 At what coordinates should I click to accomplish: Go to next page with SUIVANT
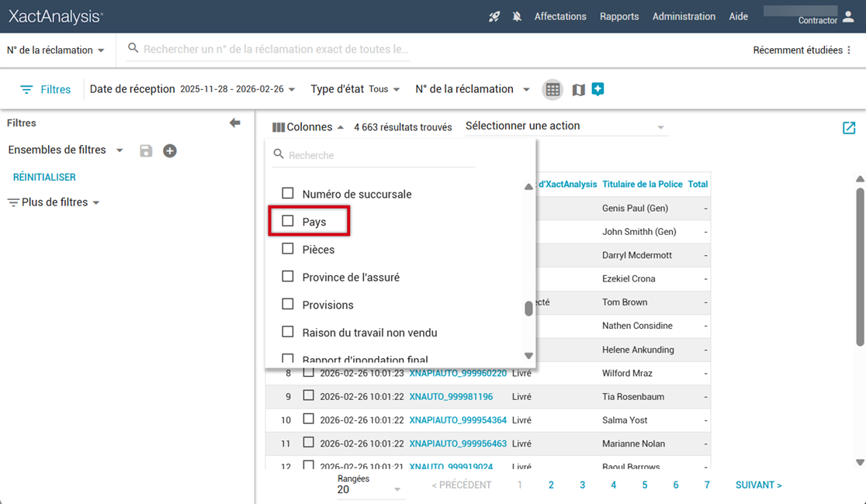click(x=758, y=485)
